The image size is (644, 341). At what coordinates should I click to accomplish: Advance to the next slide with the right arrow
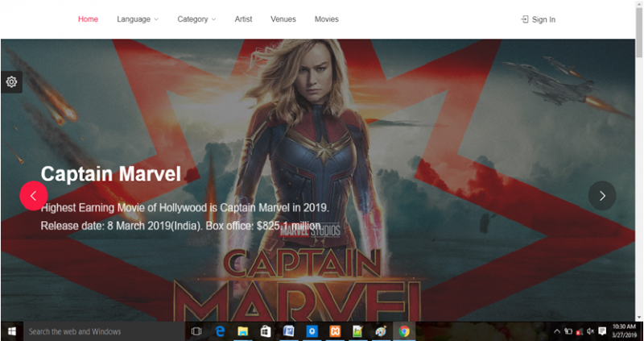point(602,196)
